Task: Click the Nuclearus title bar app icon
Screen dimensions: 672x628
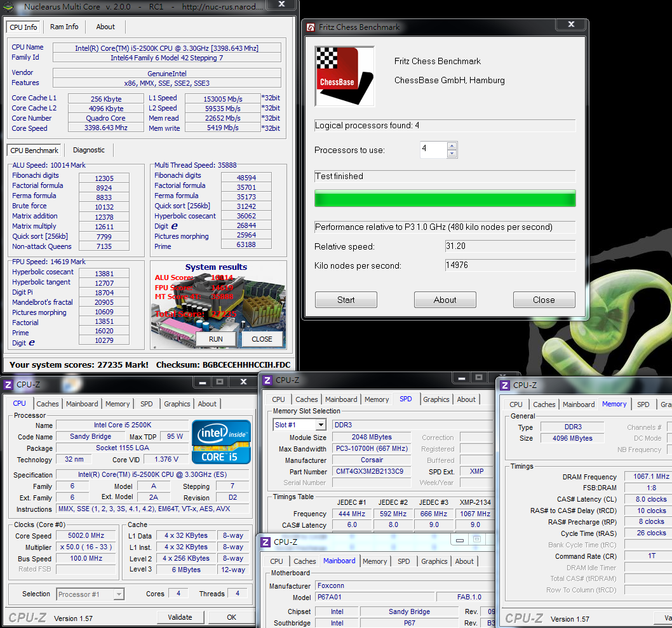Action: 8,6
